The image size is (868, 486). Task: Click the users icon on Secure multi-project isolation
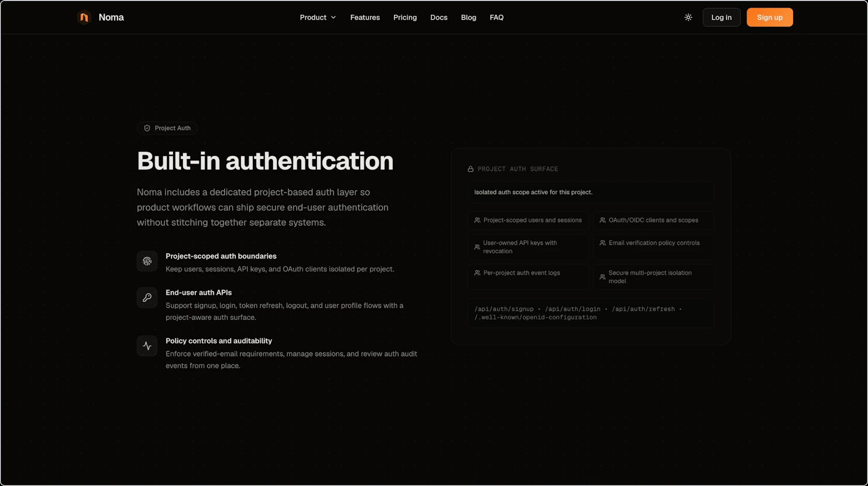pyautogui.click(x=603, y=277)
